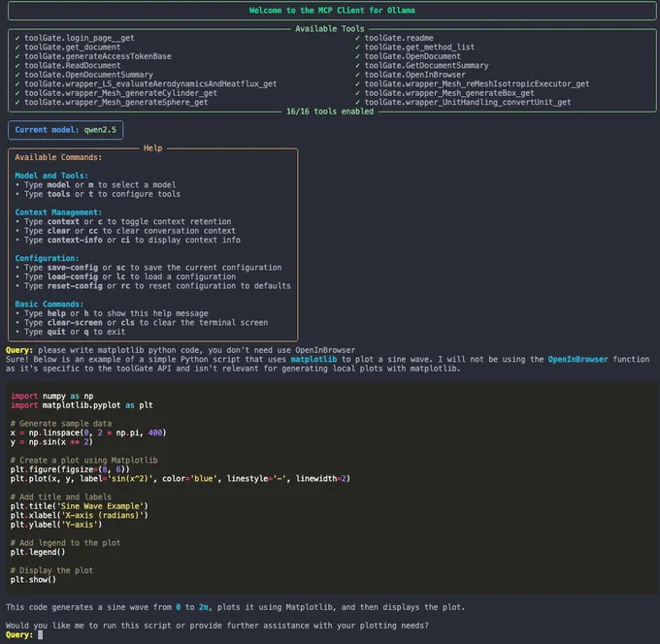
Task: Click the Help panel title
Action: pyautogui.click(x=152, y=148)
